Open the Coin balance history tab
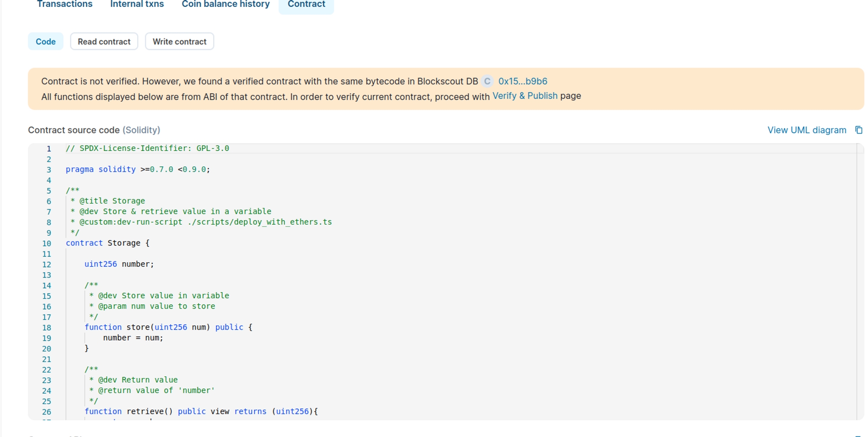 [225, 4]
